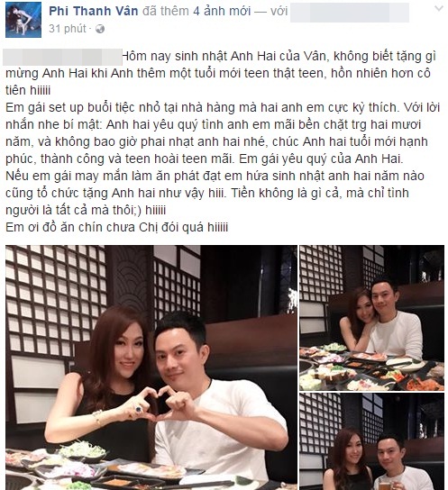The width and height of the screenshot is (448, 490).
Task: Click the blurred tag starting the post text
Action: pos(62,57)
